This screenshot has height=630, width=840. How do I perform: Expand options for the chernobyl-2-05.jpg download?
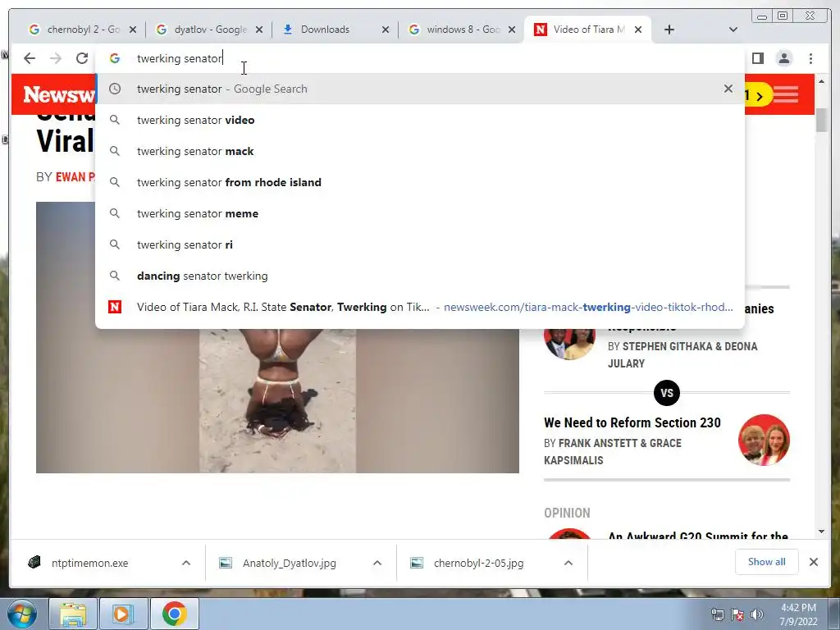[x=568, y=563]
